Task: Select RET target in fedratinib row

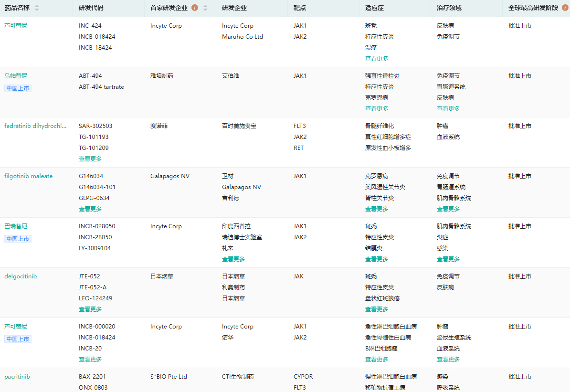Action: click(298, 148)
